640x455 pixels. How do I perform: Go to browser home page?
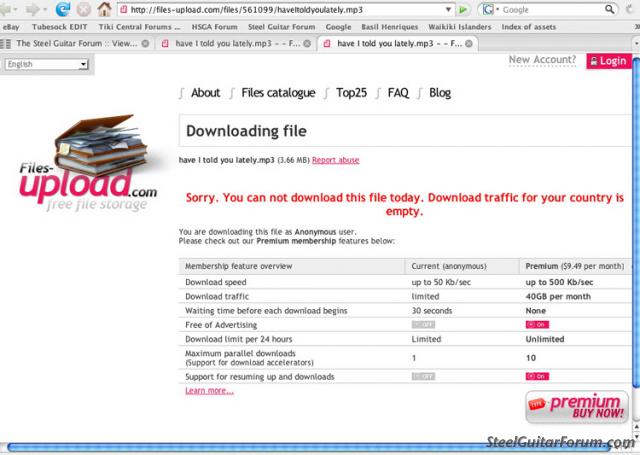103,9
